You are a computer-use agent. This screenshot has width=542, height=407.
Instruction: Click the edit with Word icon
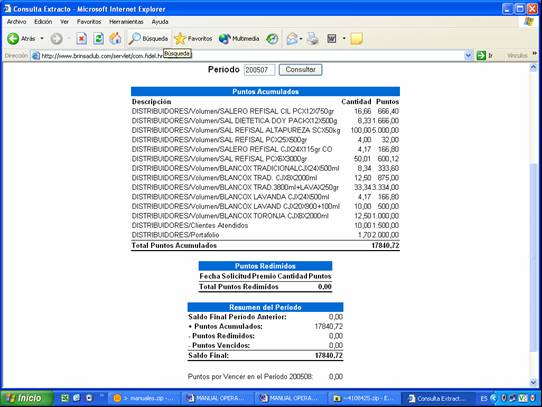[x=332, y=38]
